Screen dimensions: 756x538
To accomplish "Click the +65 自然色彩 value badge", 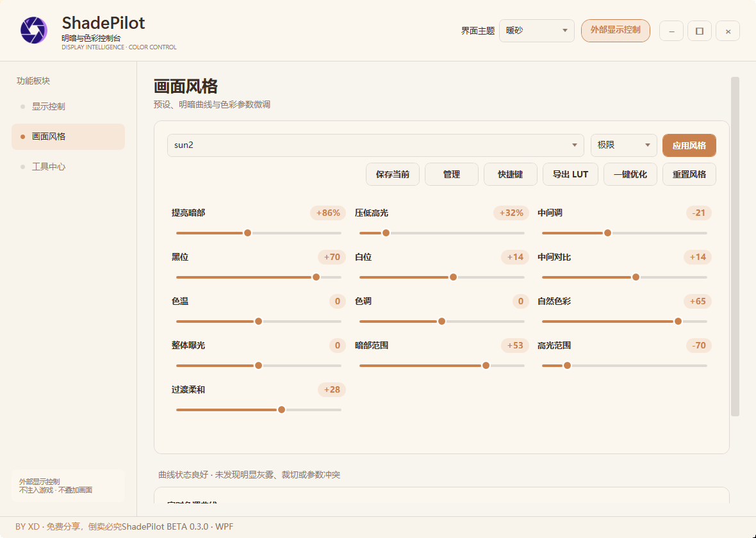I will click(x=698, y=301).
